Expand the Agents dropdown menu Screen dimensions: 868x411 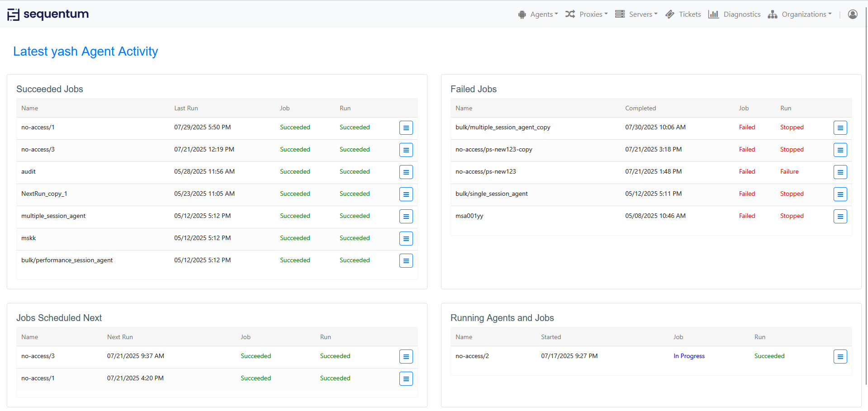(x=538, y=14)
